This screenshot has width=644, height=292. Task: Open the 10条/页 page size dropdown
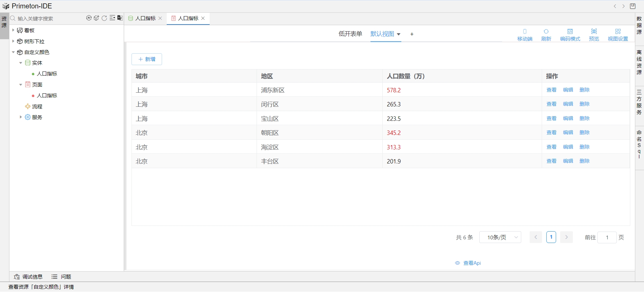[500, 237]
